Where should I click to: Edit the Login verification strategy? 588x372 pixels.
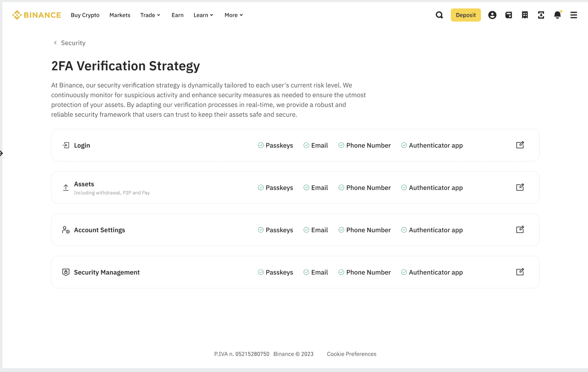click(x=520, y=145)
